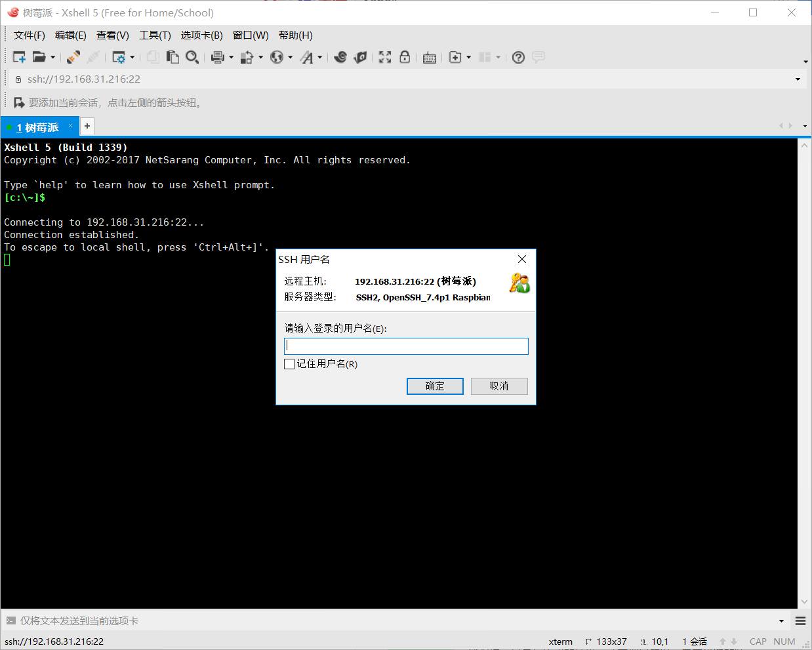The image size is (812, 650).
Task: Open the Window menu (窗口)
Action: 251,35
